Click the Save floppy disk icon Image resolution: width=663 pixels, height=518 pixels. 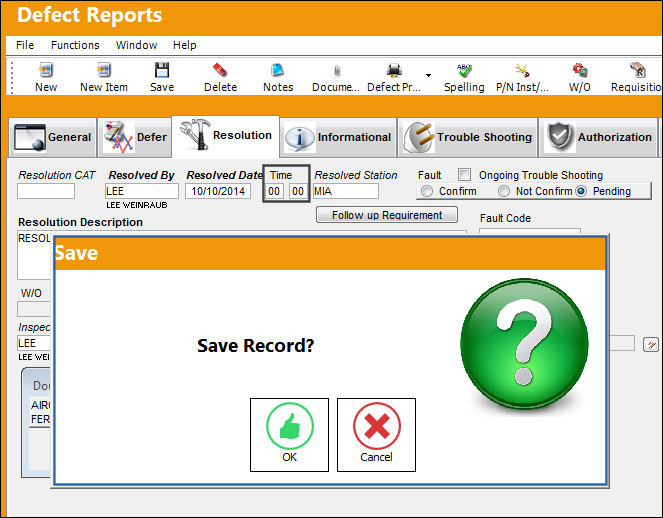pyautogui.click(x=162, y=70)
